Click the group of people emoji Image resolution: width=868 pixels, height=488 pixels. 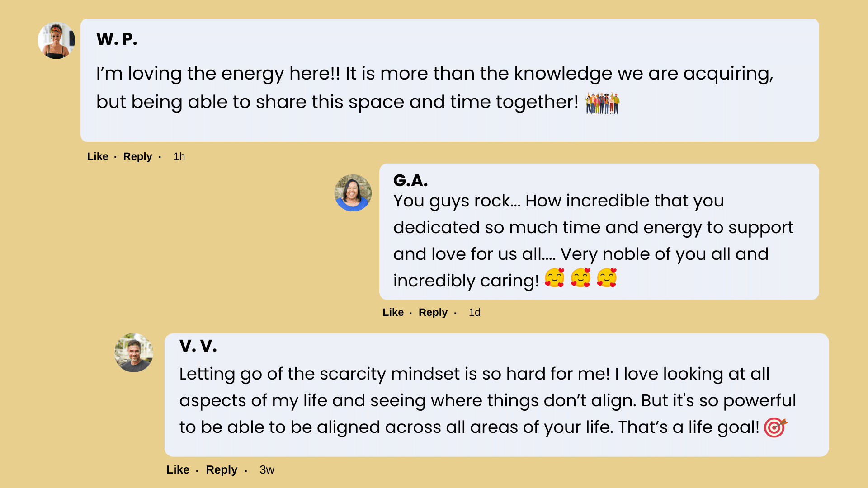pos(602,103)
